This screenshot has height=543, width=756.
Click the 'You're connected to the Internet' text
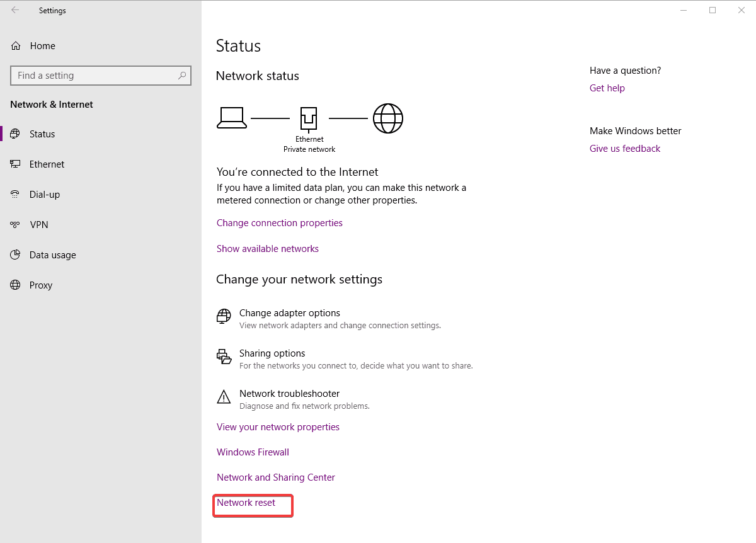point(297,172)
